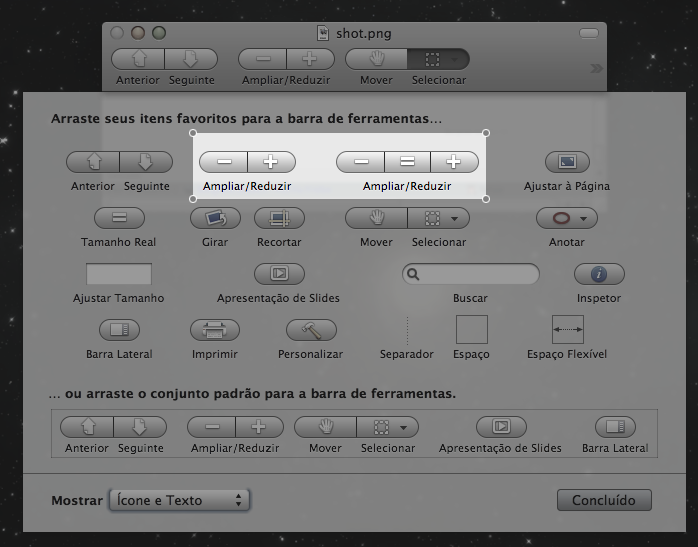The image size is (698, 547).
Task: Click Anterior up-arrow in the shot.png window toolbar
Action: (138, 59)
